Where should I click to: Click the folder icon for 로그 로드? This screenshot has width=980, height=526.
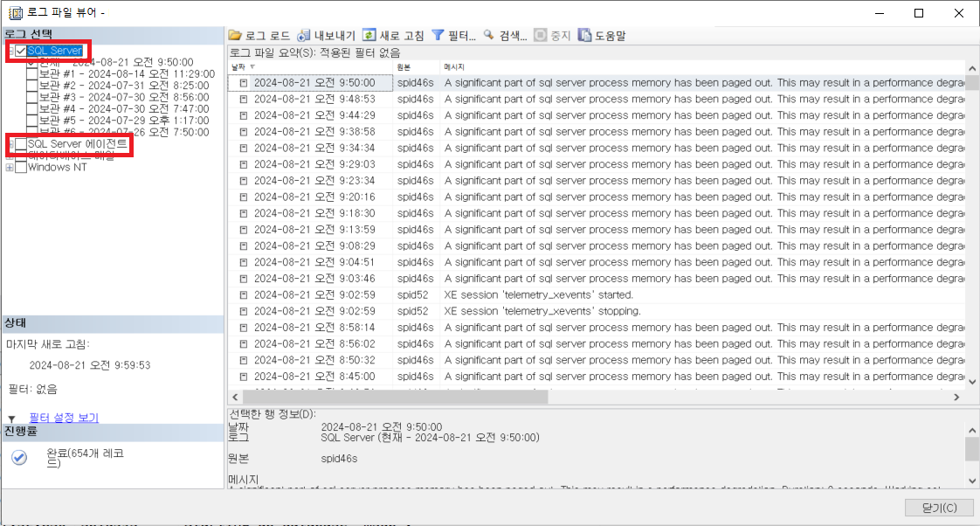tap(235, 36)
